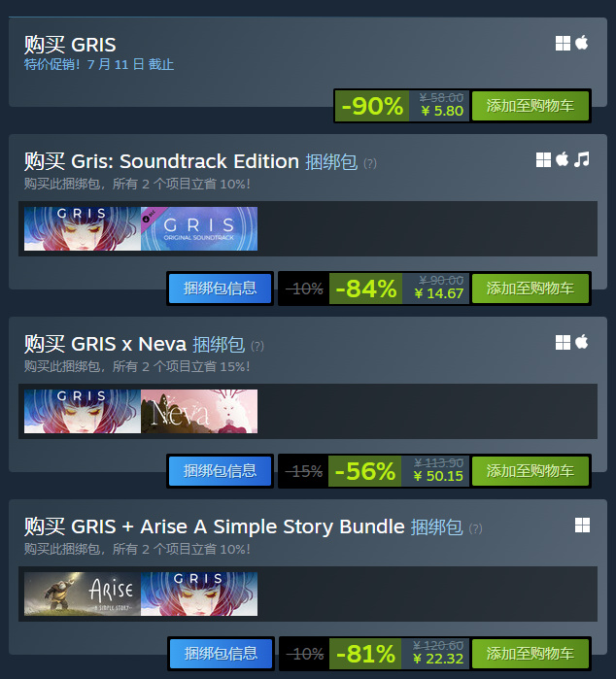Screen dimensions: 616x679
Task: Open 捆绑包信息 for GRIS x Neva
Action: pyautogui.click(x=220, y=471)
